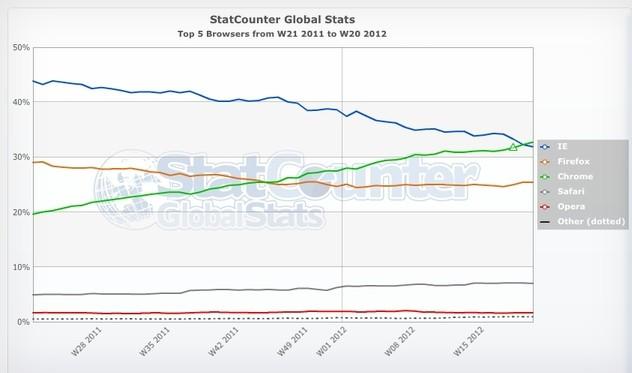Click the W01 2012 axis label
The height and width of the screenshot is (373, 632).
(x=331, y=342)
